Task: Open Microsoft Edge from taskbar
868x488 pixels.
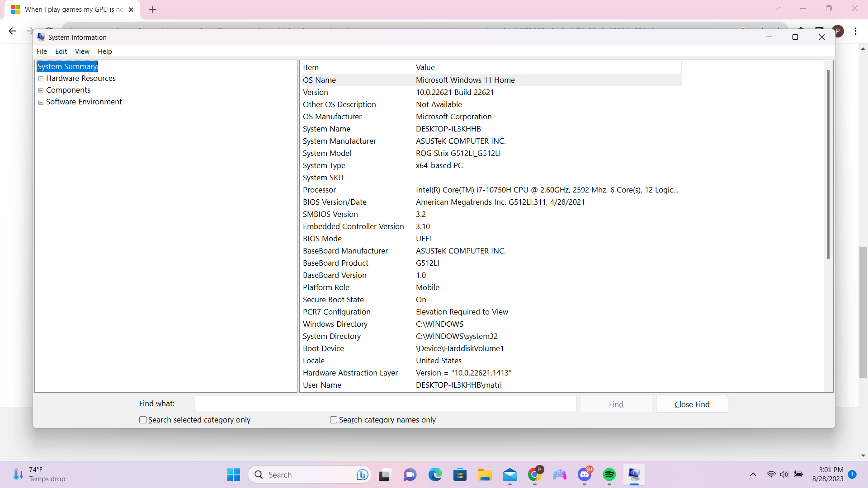Action: click(435, 474)
